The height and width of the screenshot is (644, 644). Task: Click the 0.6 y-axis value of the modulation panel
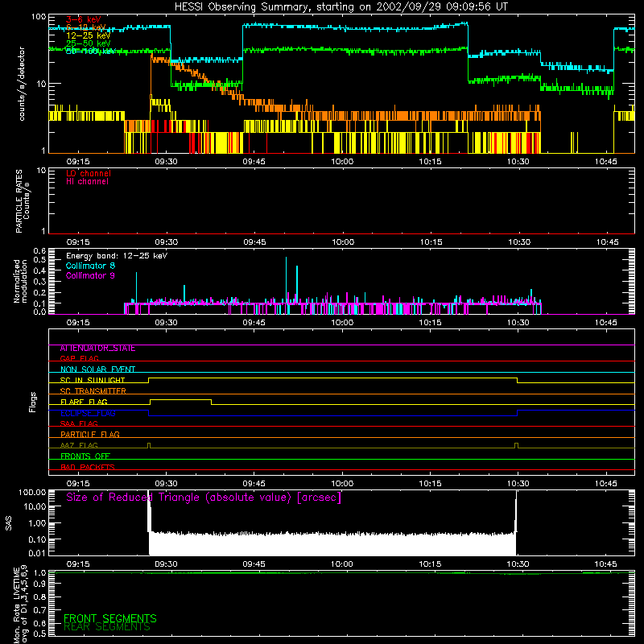(x=39, y=250)
